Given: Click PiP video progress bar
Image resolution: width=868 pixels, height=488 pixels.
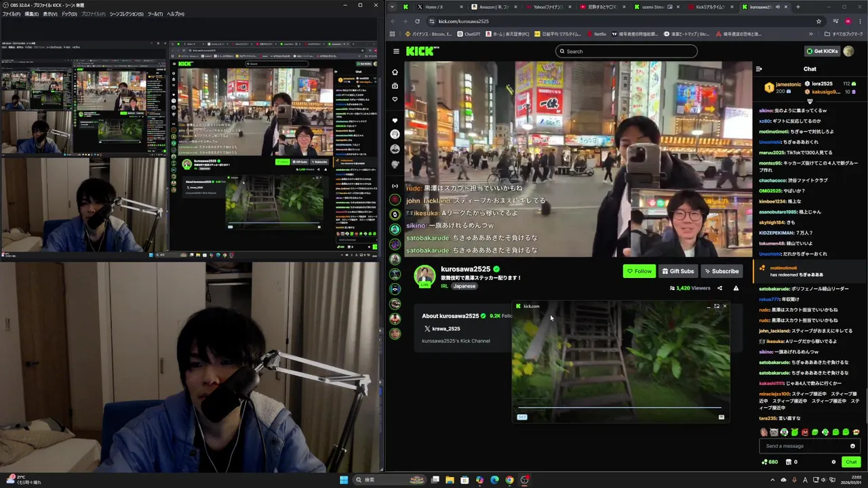Looking at the screenshot, I should [x=619, y=408].
